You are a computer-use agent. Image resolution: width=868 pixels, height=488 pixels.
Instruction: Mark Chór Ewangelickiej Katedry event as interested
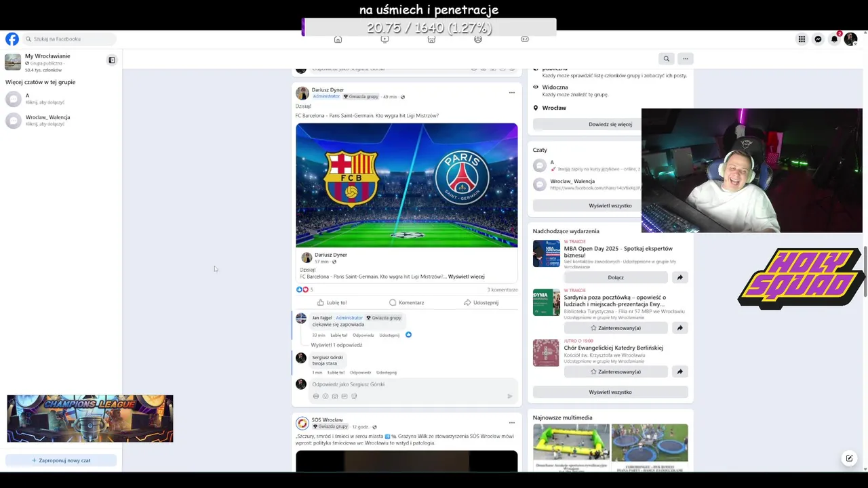(616, 371)
